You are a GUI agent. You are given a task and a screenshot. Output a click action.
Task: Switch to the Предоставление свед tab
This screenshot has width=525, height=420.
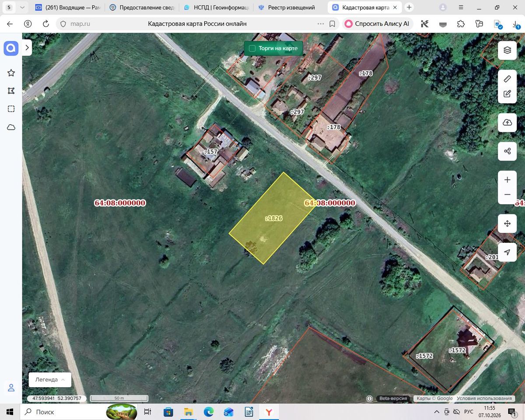142,7
